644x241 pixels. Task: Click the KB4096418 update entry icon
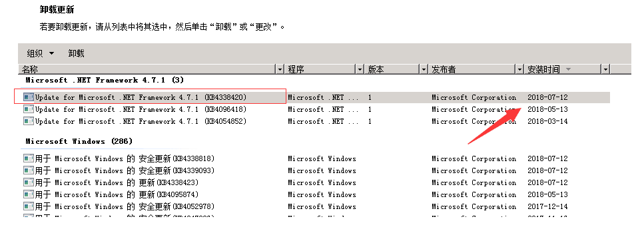tap(29, 109)
